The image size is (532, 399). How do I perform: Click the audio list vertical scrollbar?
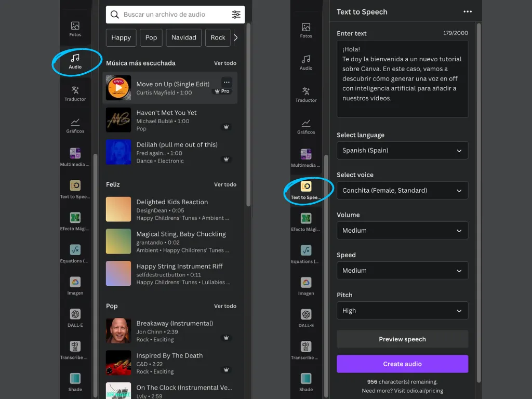248,115
